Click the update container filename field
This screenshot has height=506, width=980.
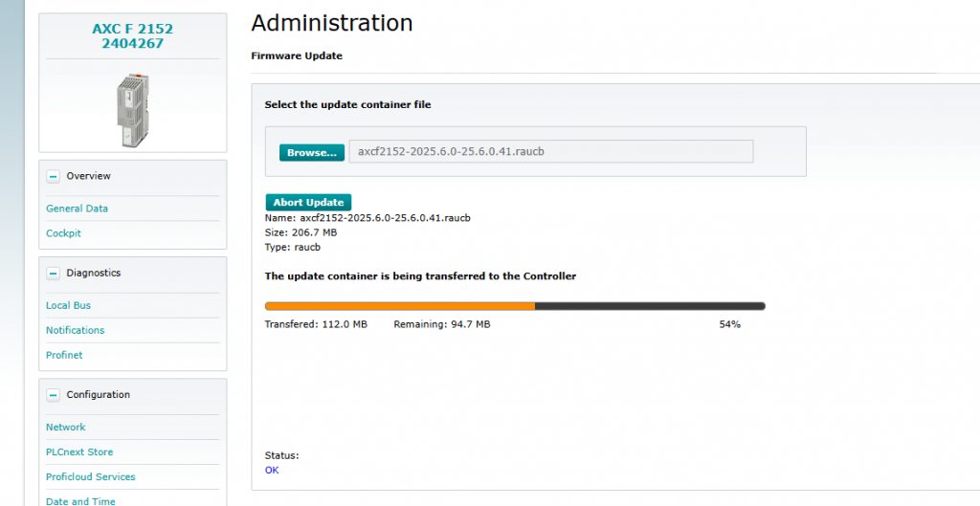tap(550, 151)
